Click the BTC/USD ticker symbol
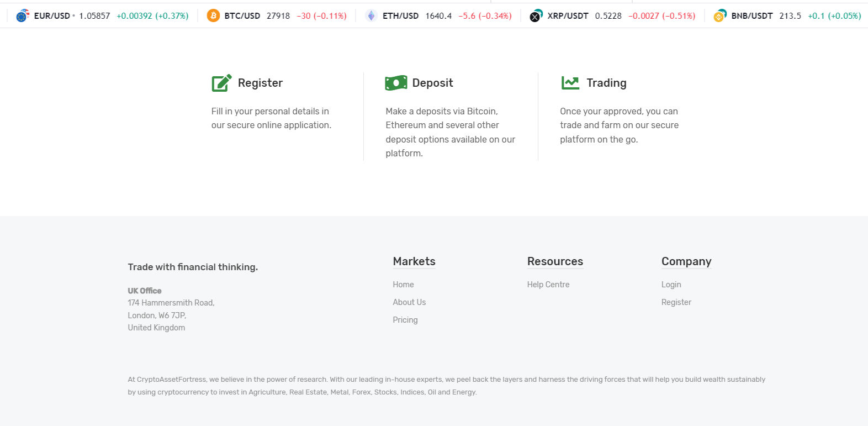868x426 pixels. point(242,16)
